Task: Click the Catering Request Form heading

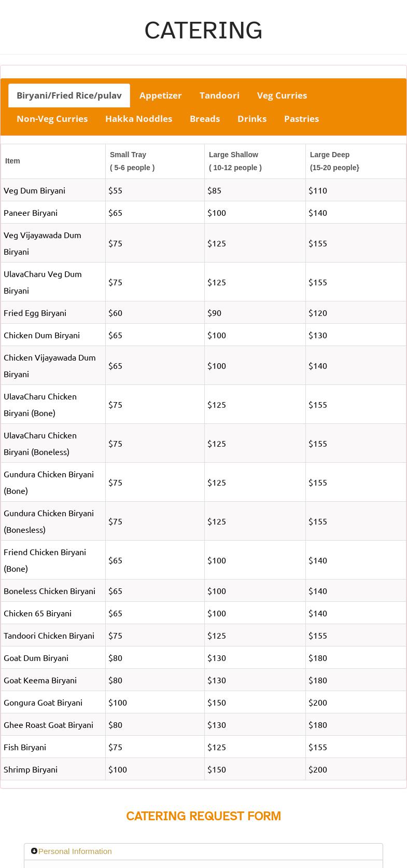Action: tap(203, 816)
